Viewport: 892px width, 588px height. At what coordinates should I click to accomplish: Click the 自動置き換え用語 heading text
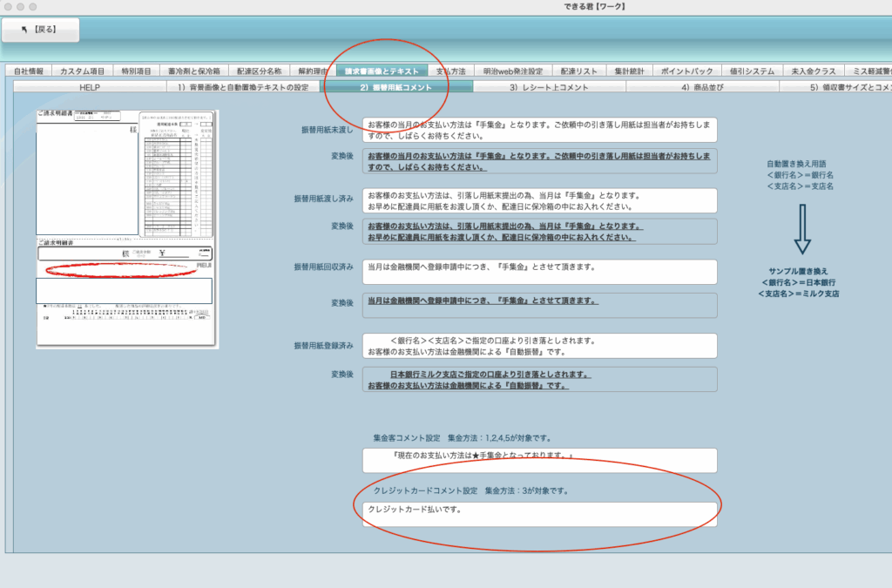[x=796, y=164]
